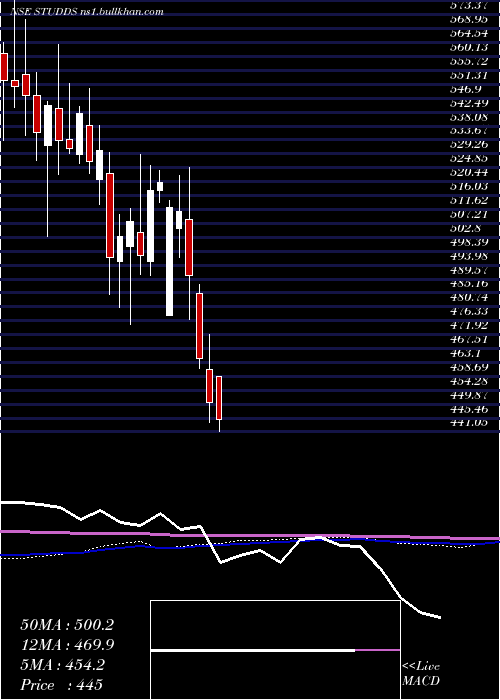Image resolution: width=500 pixels, height=700 pixels.
Task: Pick the 546.9 price label
Action: [x=466, y=89]
